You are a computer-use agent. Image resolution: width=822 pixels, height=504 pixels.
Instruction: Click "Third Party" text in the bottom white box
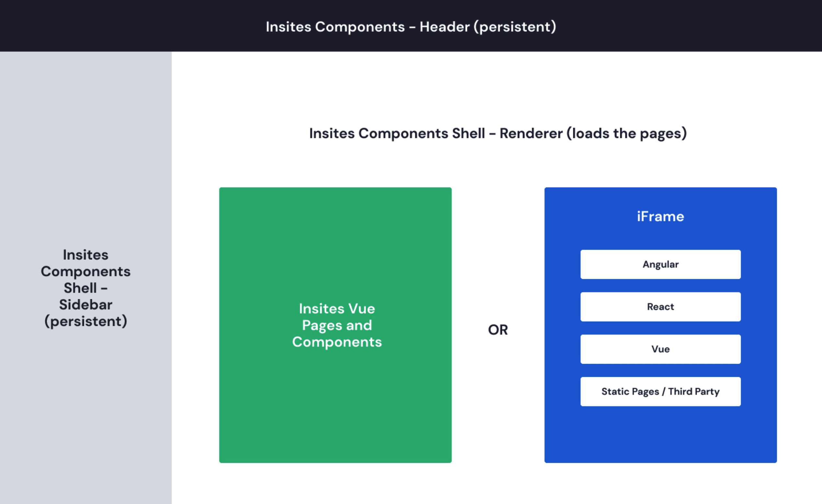point(693,391)
